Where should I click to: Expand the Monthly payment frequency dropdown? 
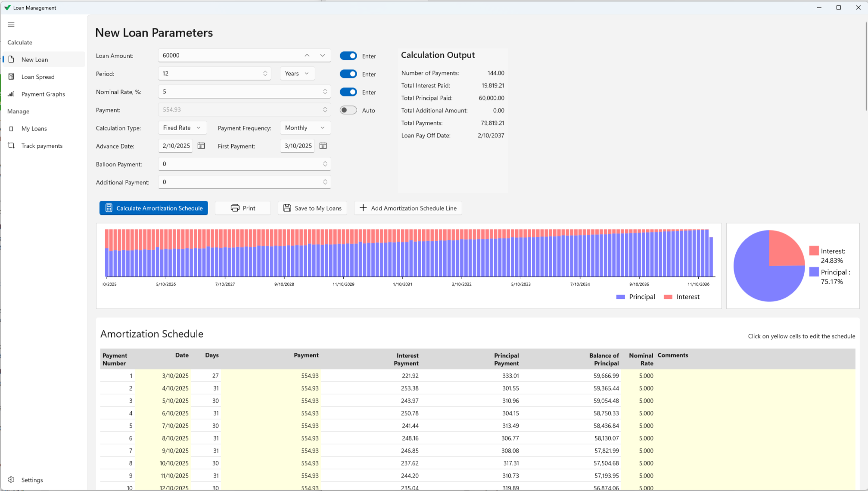305,128
